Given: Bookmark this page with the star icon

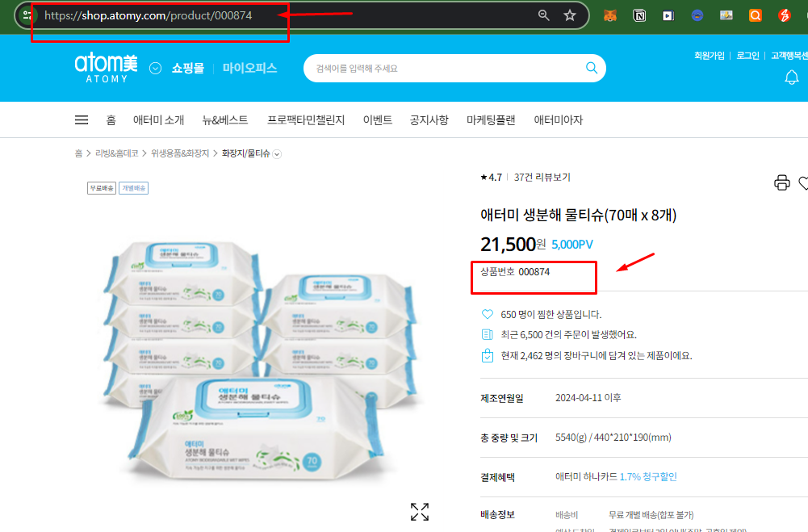Looking at the screenshot, I should point(569,15).
